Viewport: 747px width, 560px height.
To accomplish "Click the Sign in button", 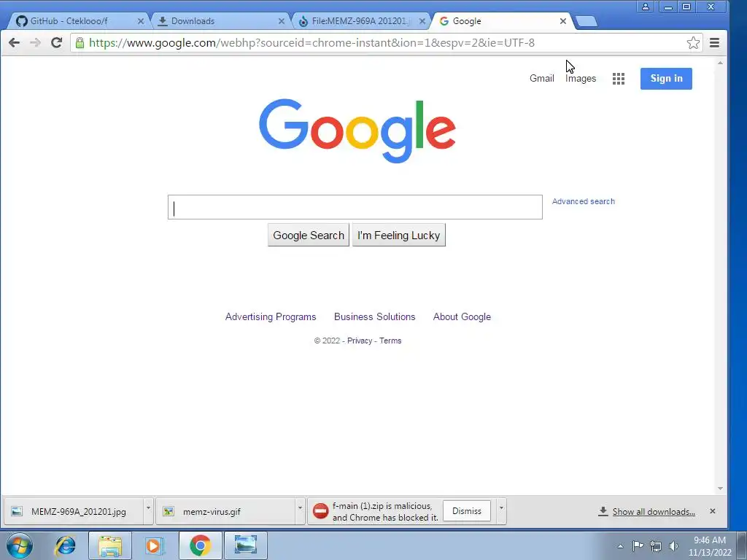I will coord(666,79).
